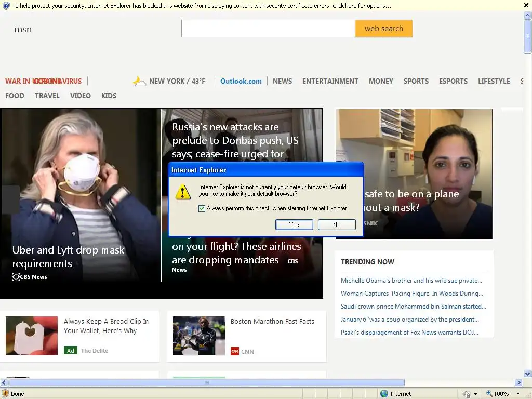The image size is (532, 399).
Task: Close the Internet Explorer information bar
Action: (x=526, y=5)
